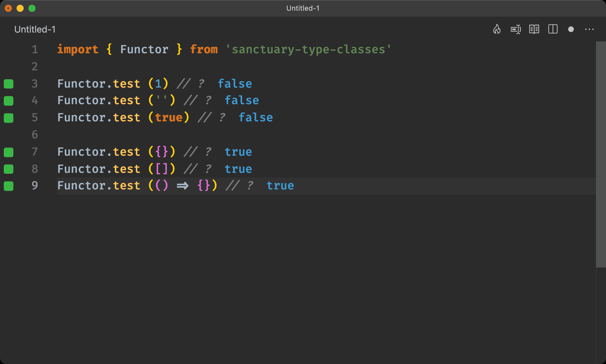Click the green coverage marker on line 3

click(9, 84)
